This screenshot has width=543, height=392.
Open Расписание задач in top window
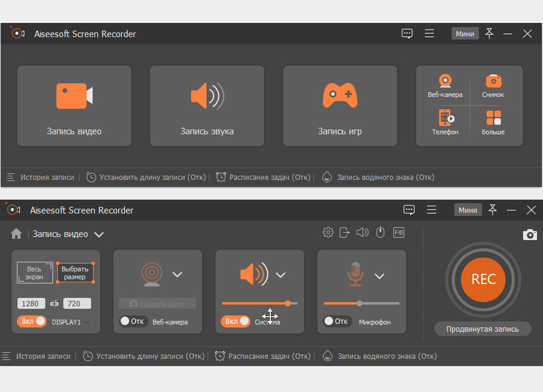tap(264, 177)
